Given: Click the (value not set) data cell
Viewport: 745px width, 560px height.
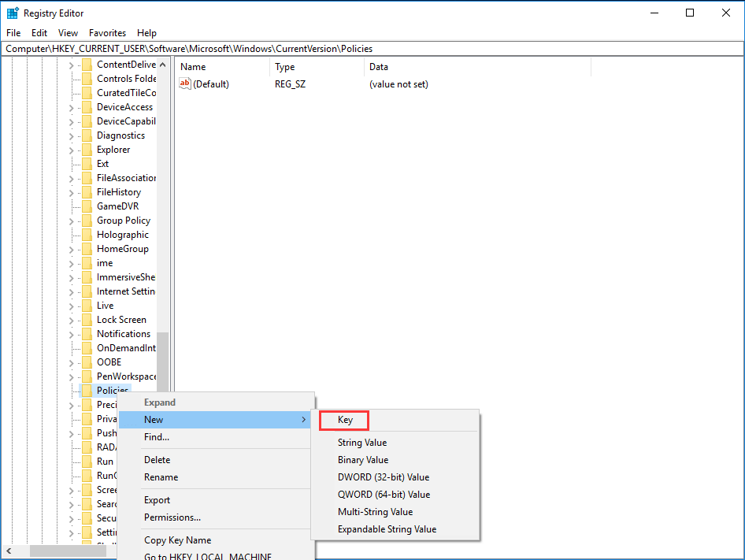Looking at the screenshot, I should pyautogui.click(x=398, y=84).
